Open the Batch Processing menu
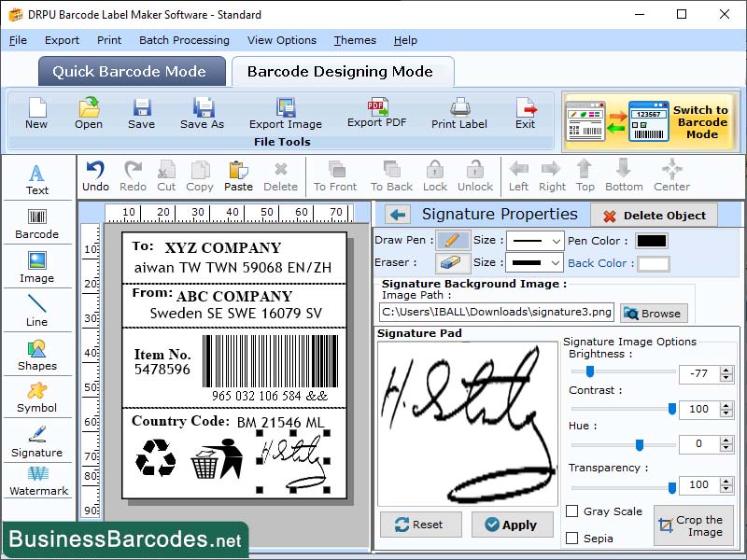This screenshot has height=560, width=747. pos(184,40)
